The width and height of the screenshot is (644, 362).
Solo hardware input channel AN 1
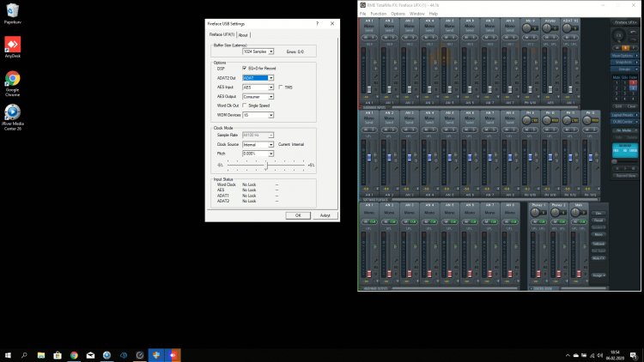tap(373, 38)
